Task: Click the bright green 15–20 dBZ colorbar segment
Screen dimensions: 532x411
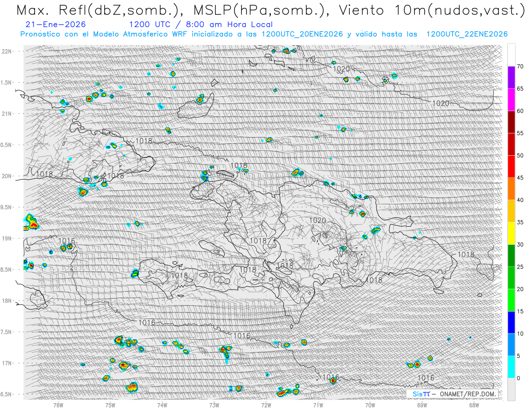Action: pyautogui.click(x=511, y=300)
